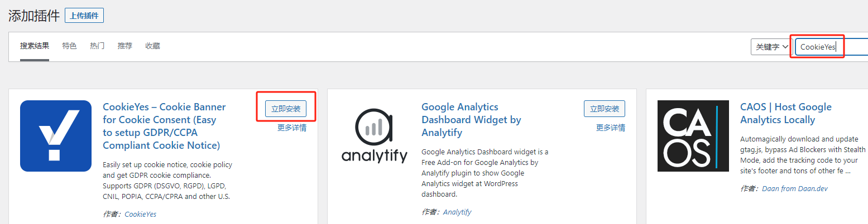
Task: Go to the 热门 popular tab
Action: pyautogui.click(x=97, y=46)
